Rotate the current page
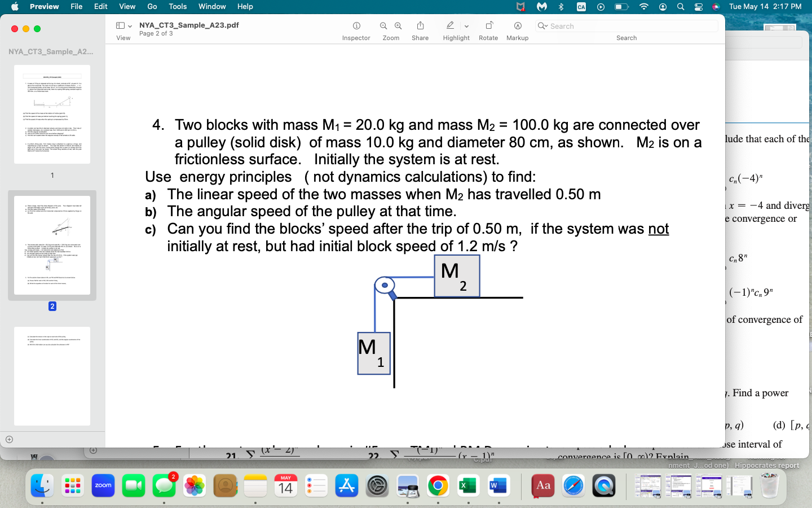This screenshot has height=508, width=812. (488, 26)
